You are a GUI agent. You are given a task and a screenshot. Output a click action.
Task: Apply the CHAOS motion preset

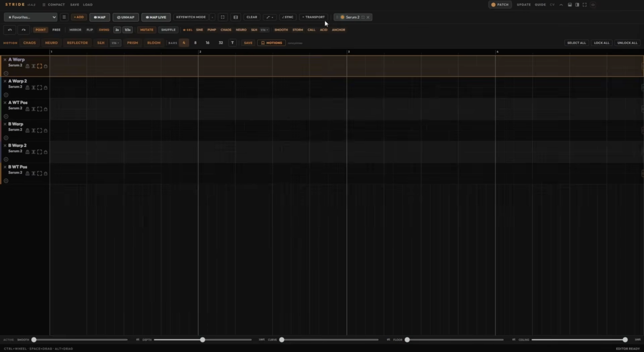click(30, 43)
